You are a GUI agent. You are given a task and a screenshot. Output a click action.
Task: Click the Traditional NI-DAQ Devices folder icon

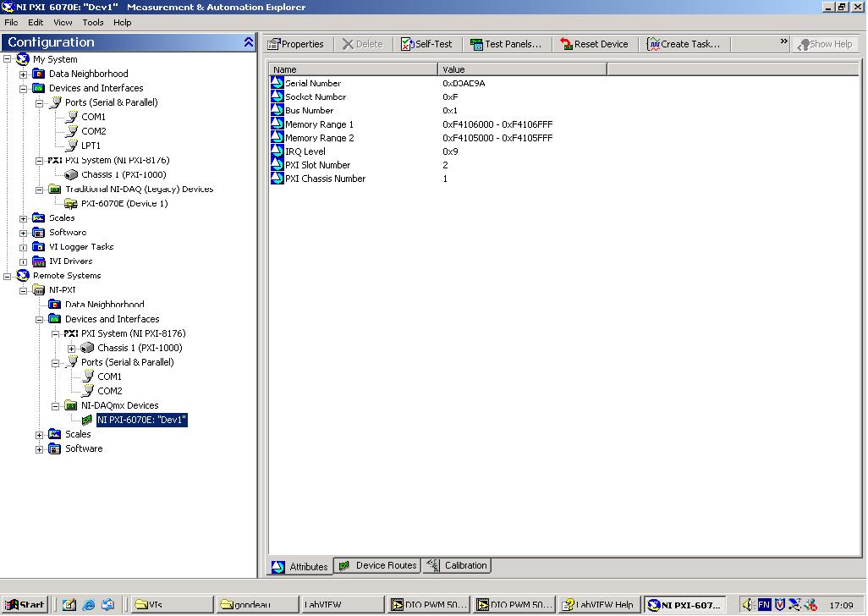click(x=54, y=190)
